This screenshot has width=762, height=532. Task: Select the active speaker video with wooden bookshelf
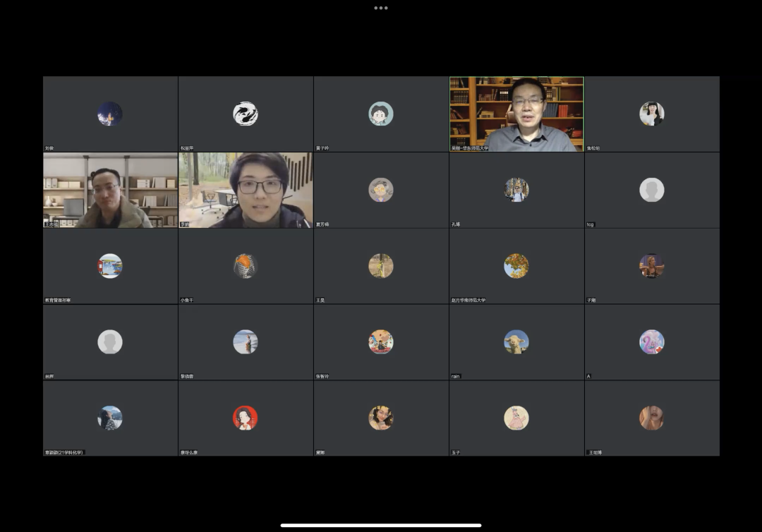click(x=516, y=114)
